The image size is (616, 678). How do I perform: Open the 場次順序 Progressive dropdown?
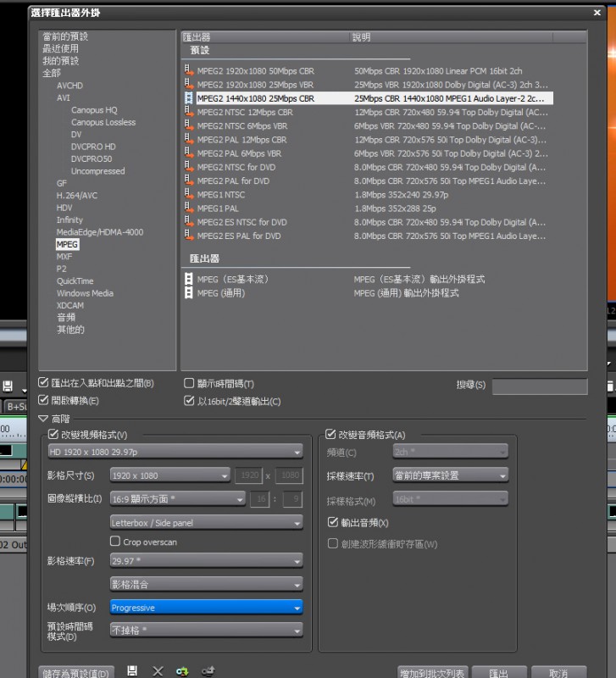[x=206, y=608]
